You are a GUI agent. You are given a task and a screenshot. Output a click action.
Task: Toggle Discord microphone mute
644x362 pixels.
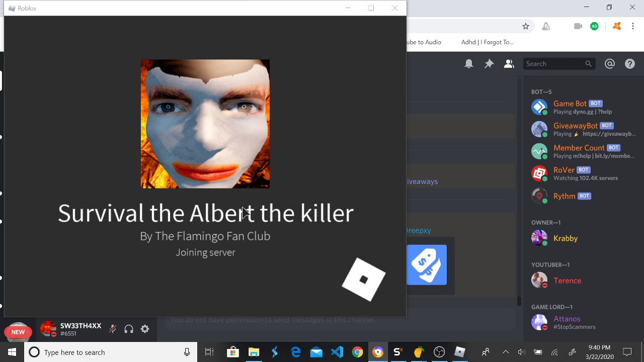point(113,329)
